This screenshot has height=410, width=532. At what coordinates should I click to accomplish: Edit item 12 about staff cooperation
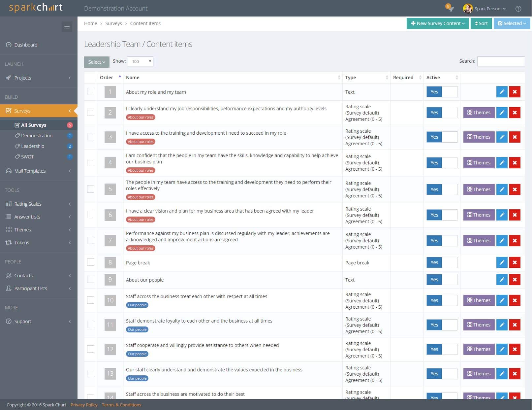click(x=502, y=349)
